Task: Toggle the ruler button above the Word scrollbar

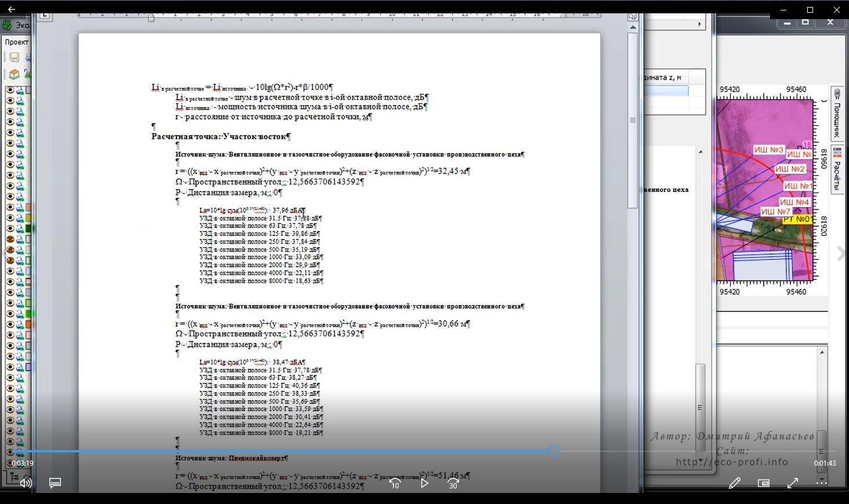Action: 633,17
